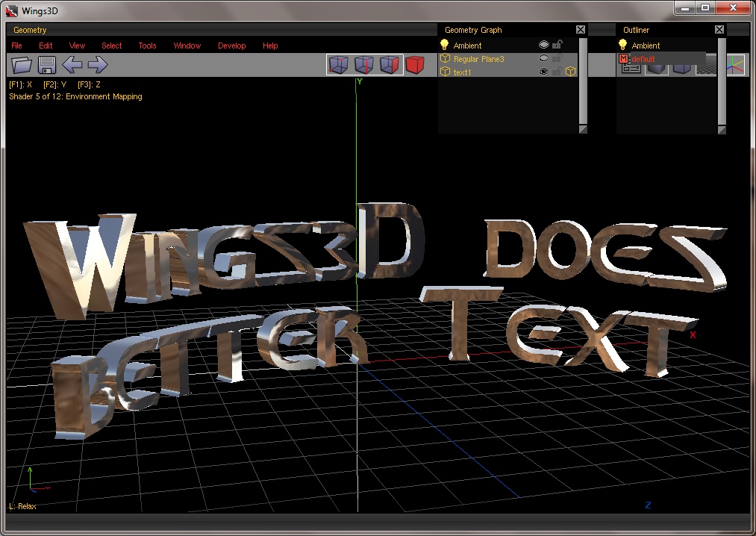Image resolution: width=756 pixels, height=536 pixels.
Task: Click the Geometry window title bar
Action: pos(222,29)
